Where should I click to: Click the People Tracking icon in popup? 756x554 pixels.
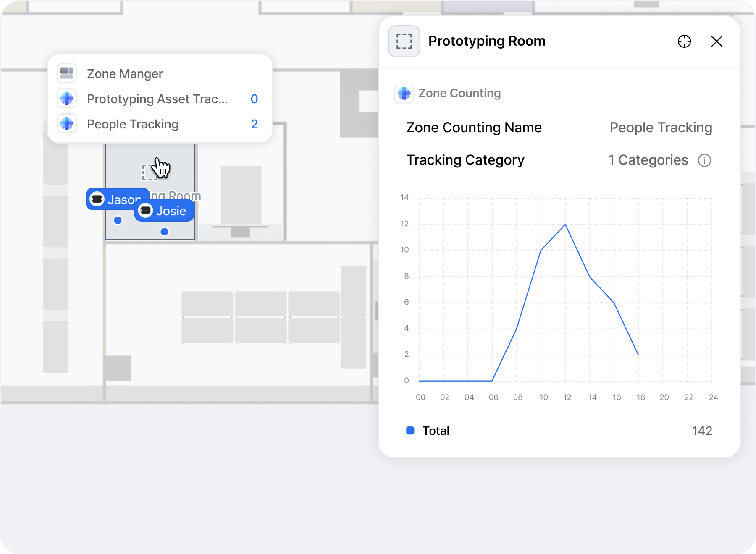[x=67, y=124]
